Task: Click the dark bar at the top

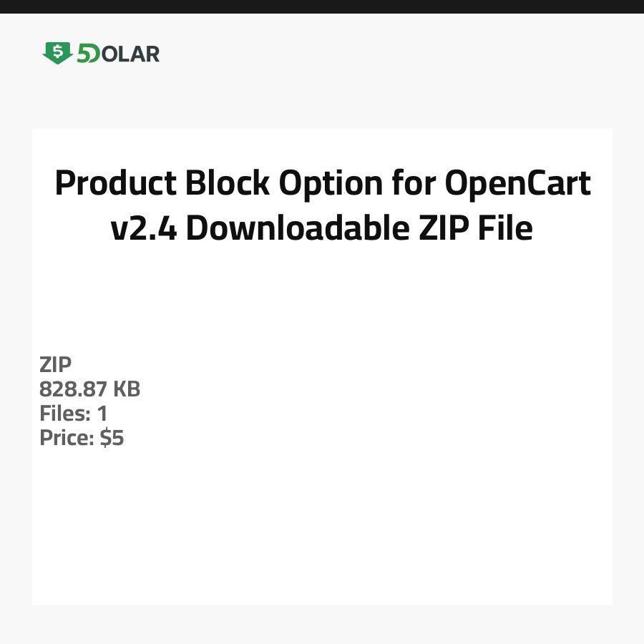Action: pyautogui.click(x=322, y=6)
